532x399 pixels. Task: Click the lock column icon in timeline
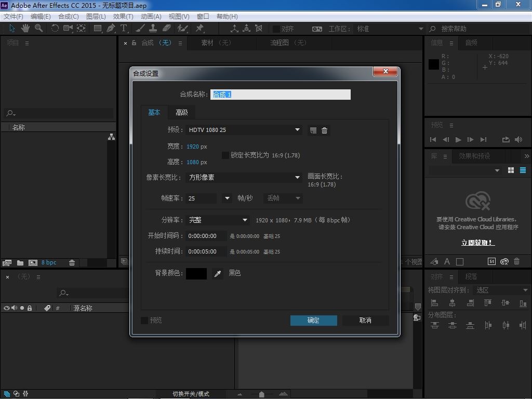(x=30, y=308)
